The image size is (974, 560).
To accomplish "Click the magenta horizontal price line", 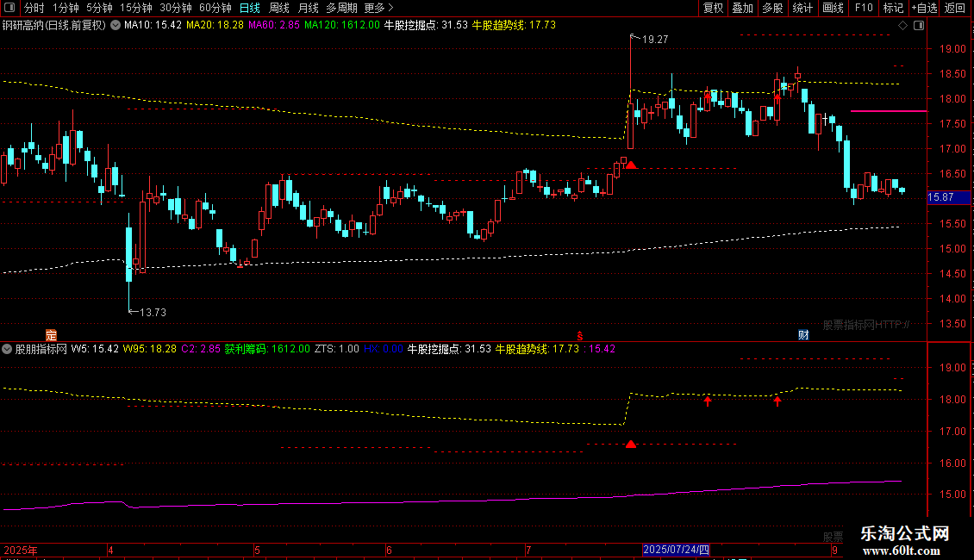I will tap(889, 111).
